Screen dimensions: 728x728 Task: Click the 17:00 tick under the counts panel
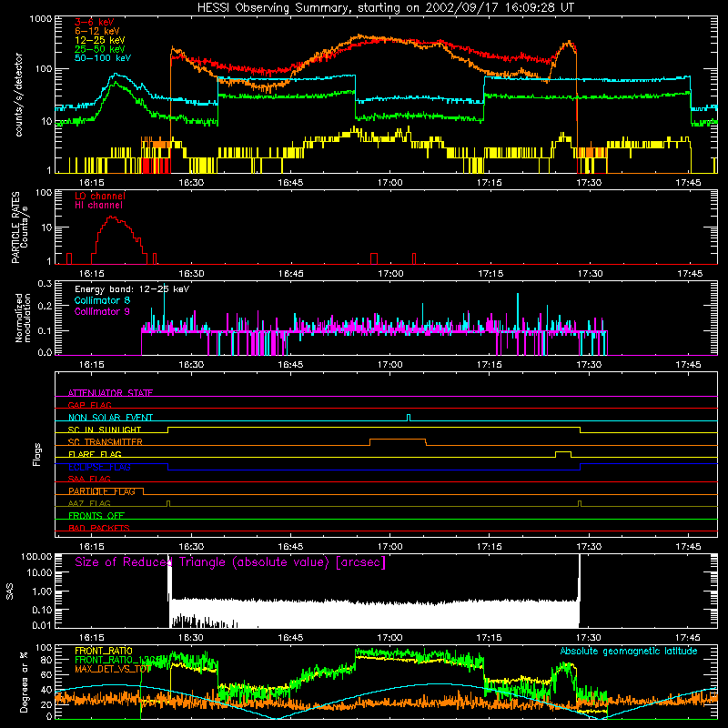(x=390, y=183)
